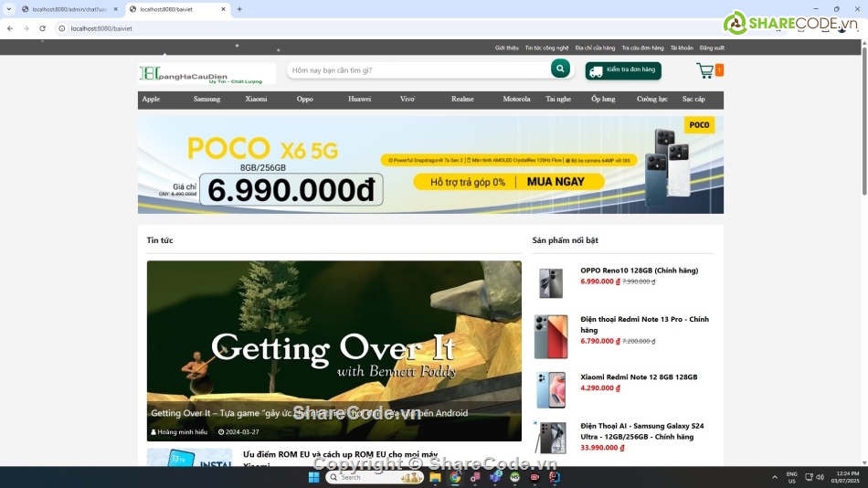
Task: Click MUA NGAY on POCO banner
Action: click(556, 182)
